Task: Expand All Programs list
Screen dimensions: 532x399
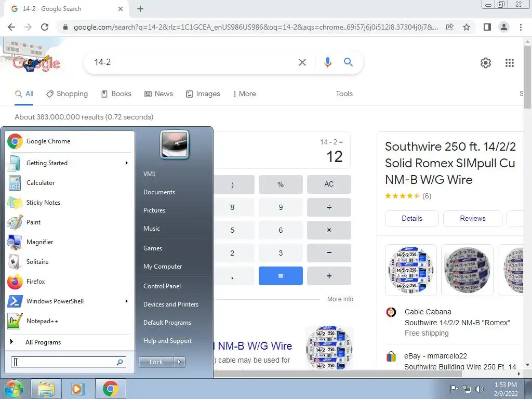Action: tap(70, 342)
